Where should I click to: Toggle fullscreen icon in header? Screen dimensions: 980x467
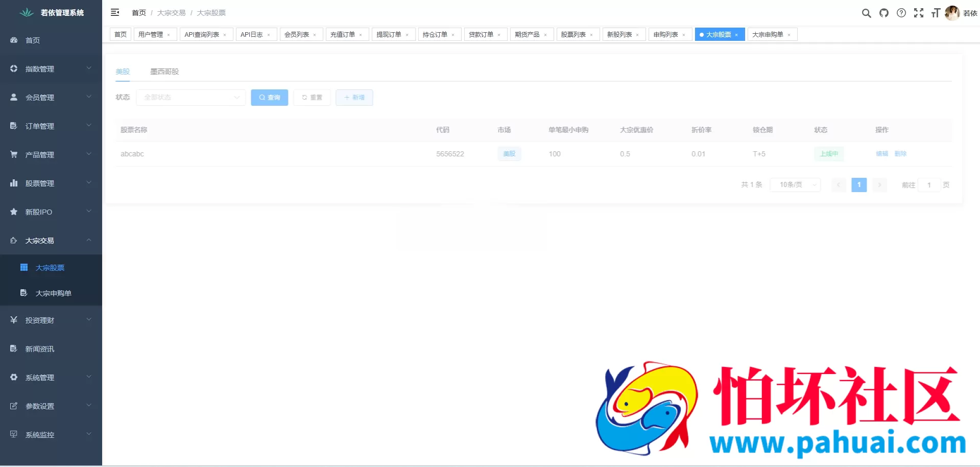click(919, 13)
